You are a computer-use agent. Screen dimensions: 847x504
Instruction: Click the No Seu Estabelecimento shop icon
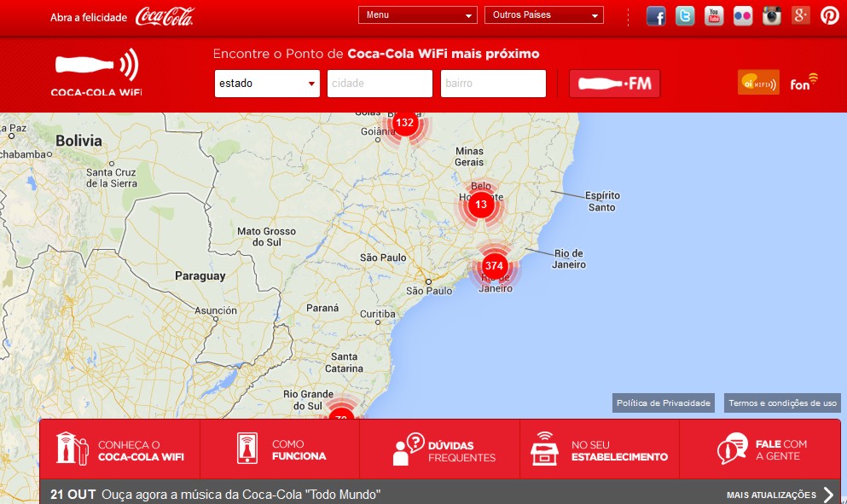(544, 449)
